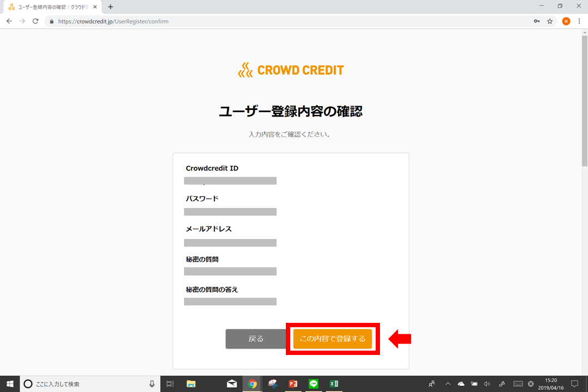
Task: Click the pen/link tray icon
Action: click(x=502, y=384)
